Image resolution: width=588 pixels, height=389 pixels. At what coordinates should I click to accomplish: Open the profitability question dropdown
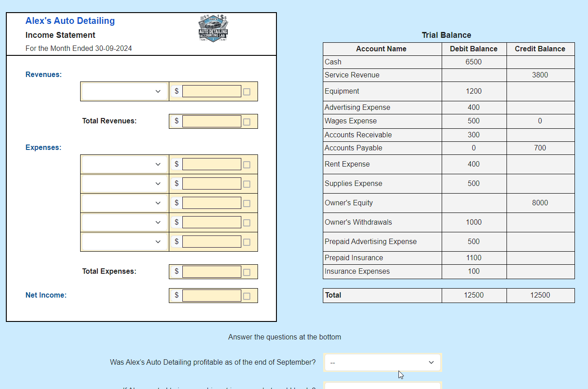(382, 362)
